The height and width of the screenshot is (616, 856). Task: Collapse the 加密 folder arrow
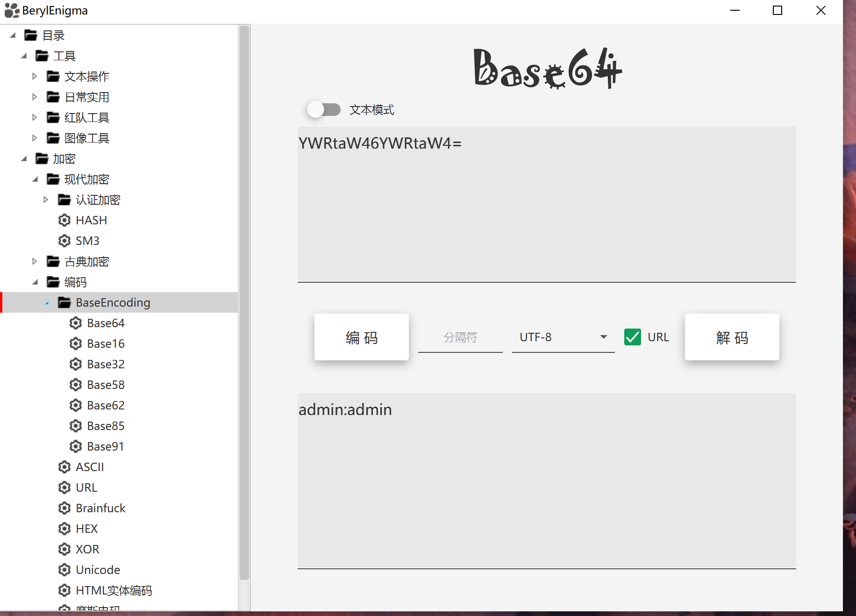24,159
